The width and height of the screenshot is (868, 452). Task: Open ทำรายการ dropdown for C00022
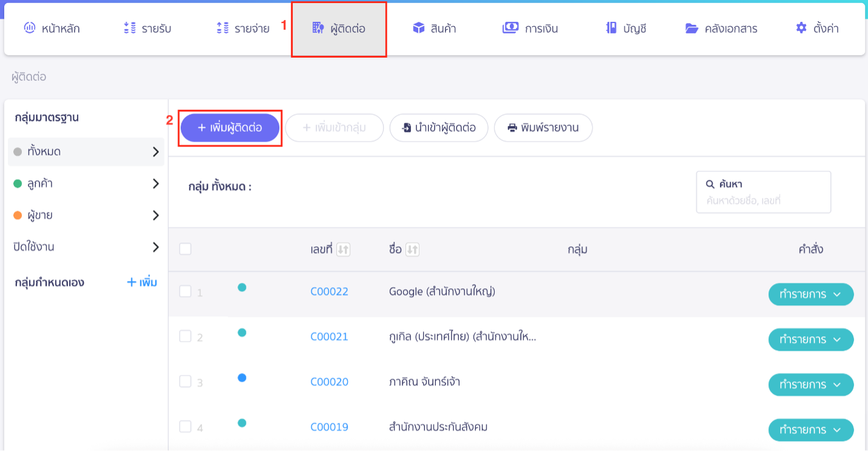point(811,294)
